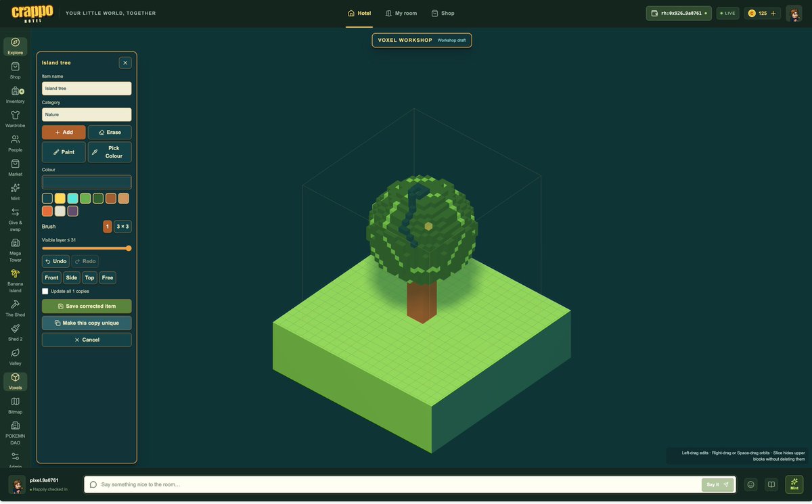This screenshot has width=812, height=504.
Task: Click the Mint button at bottom right
Action: point(794,484)
